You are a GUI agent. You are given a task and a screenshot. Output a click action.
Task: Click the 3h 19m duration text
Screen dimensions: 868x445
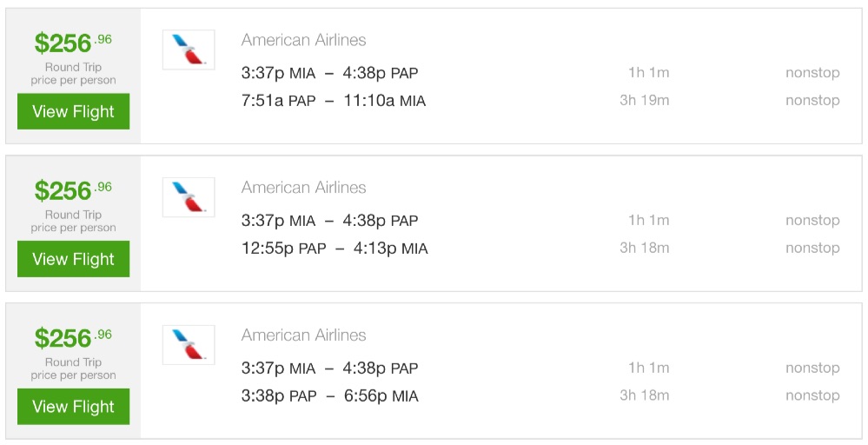(644, 101)
